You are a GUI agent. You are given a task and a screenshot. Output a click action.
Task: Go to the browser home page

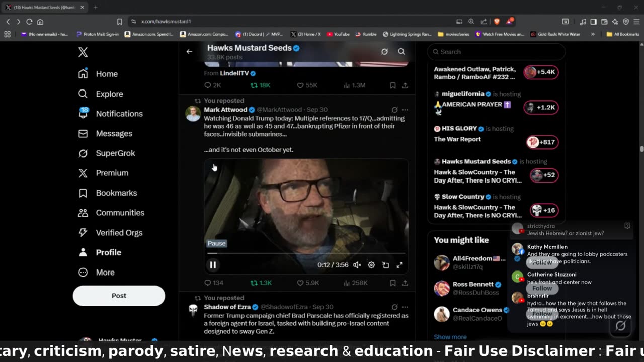(x=40, y=22)
